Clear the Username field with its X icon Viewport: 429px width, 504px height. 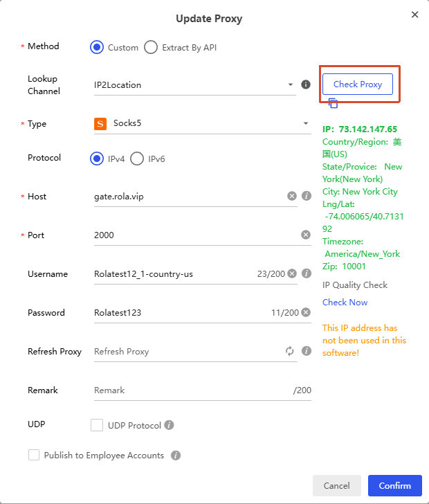[x=292, y=273]
